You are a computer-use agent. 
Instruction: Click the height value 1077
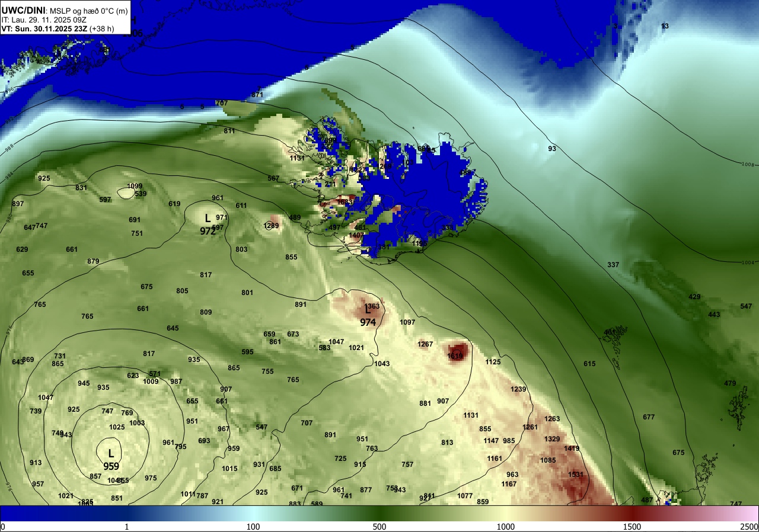465,496
